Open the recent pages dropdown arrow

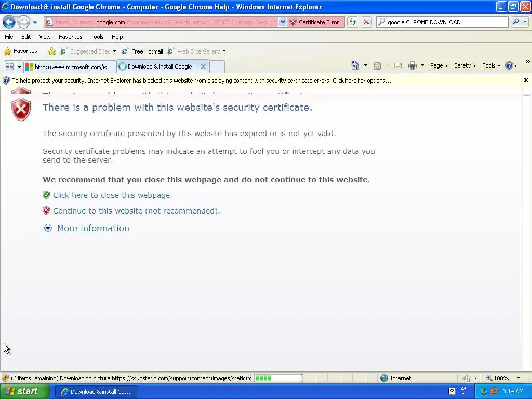pos(35,22)
